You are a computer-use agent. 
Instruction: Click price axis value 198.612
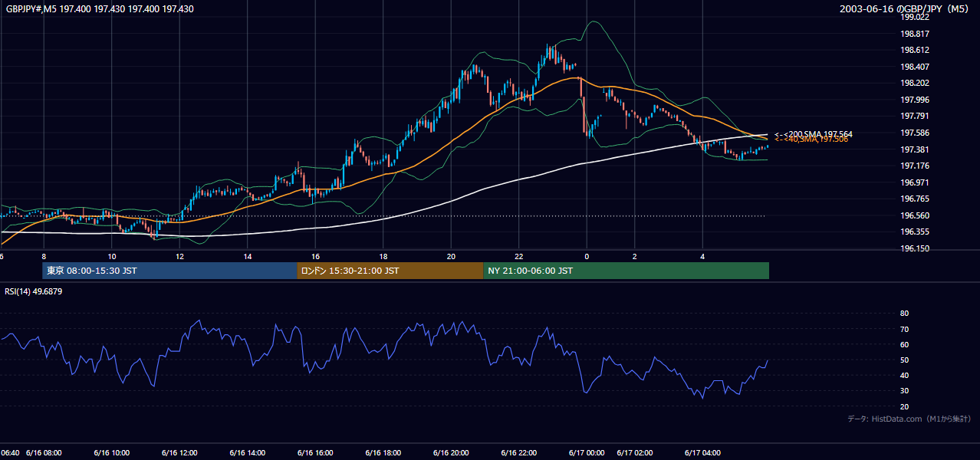[915, 50]
